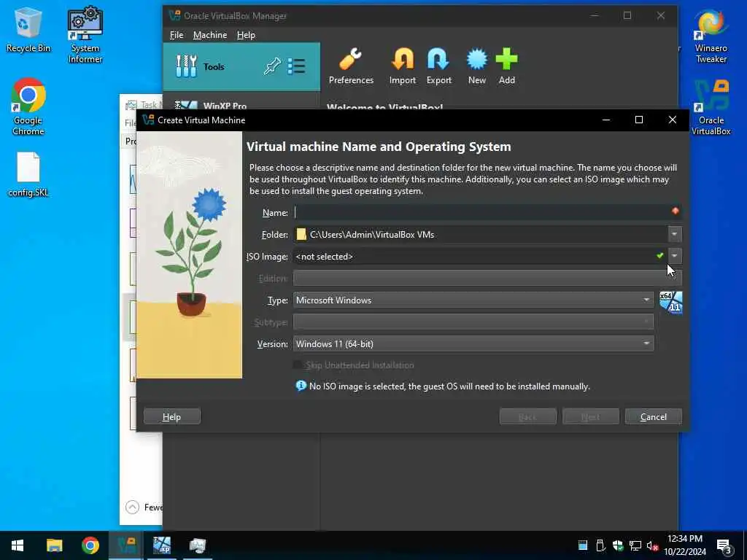The width and height of the screenshot is (747, 560).
Task: Open the Recycle Bin desktop icon
Action: (x=28, y=31)
